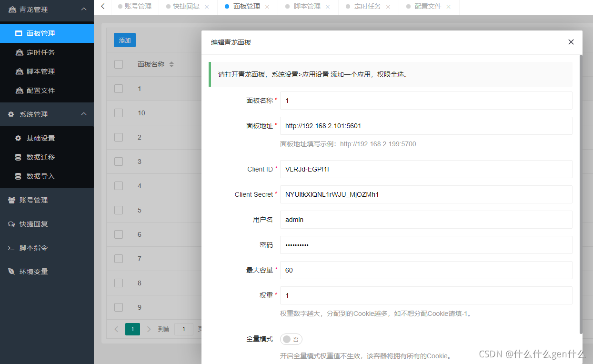Go to next page arrow
Image resolution: width=593 pixels, height=364 pixels.
(x=149, y=329)
